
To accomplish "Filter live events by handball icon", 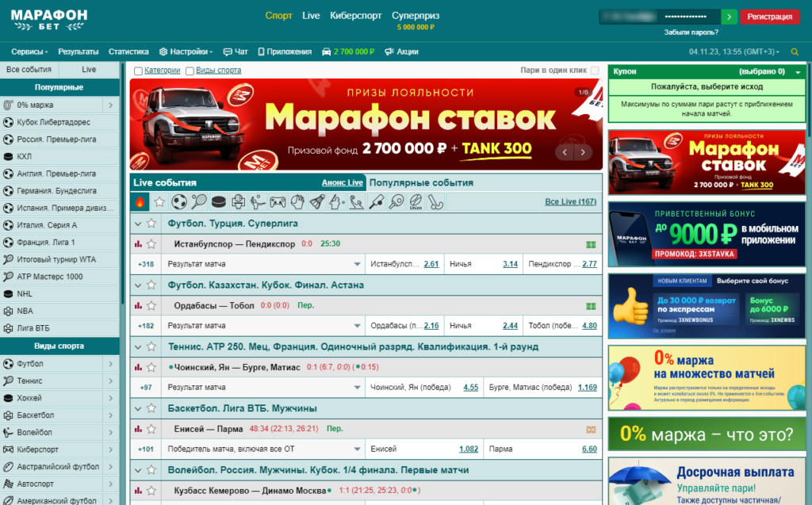I will (x=297, y=202).
